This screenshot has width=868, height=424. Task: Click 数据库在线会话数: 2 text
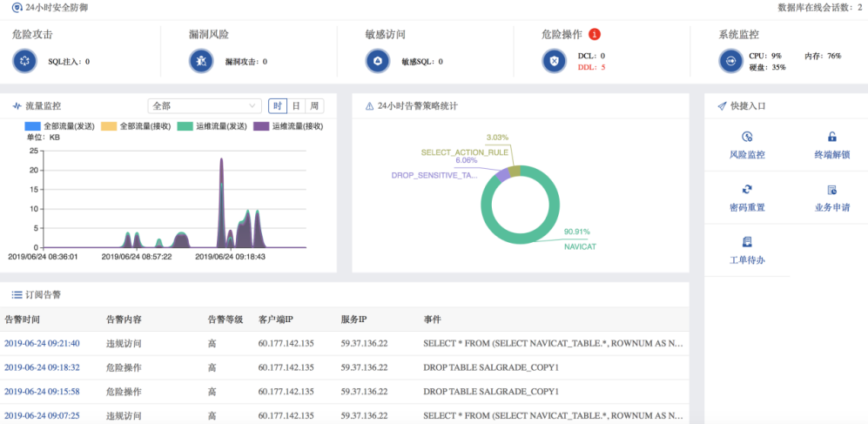[x=820, y=7]
